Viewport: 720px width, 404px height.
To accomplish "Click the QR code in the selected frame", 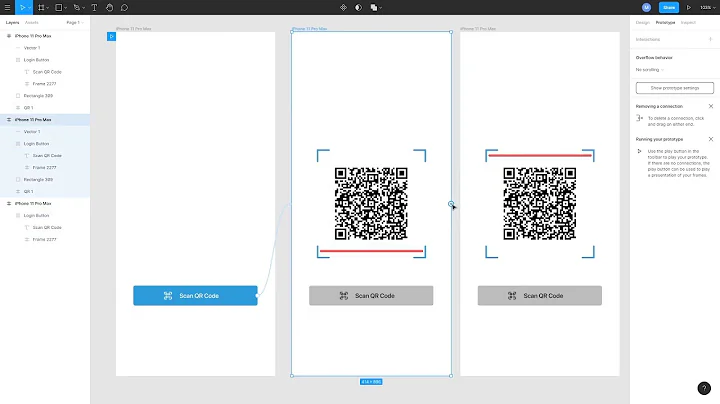I will 371,203.
